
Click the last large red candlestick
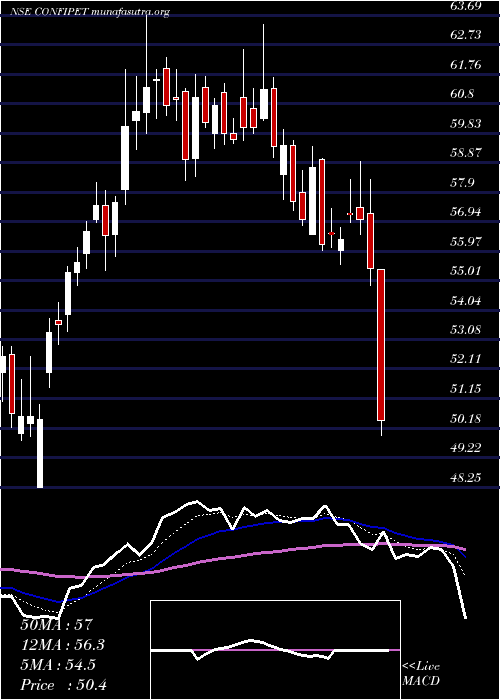[381, 345]
